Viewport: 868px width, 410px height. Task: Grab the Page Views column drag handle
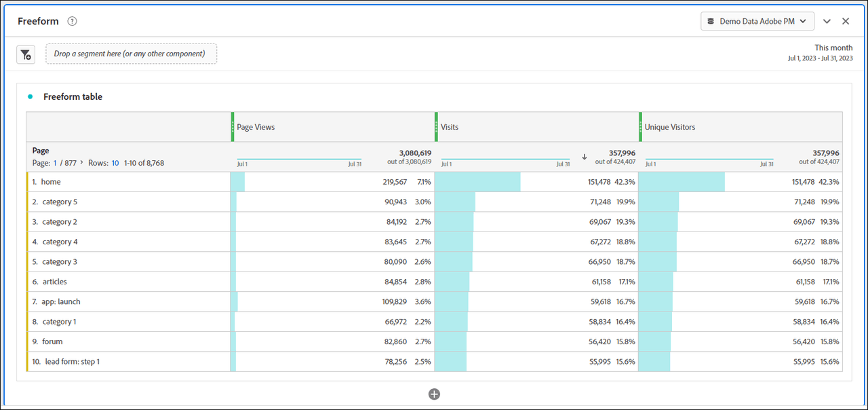coord(233,127)
